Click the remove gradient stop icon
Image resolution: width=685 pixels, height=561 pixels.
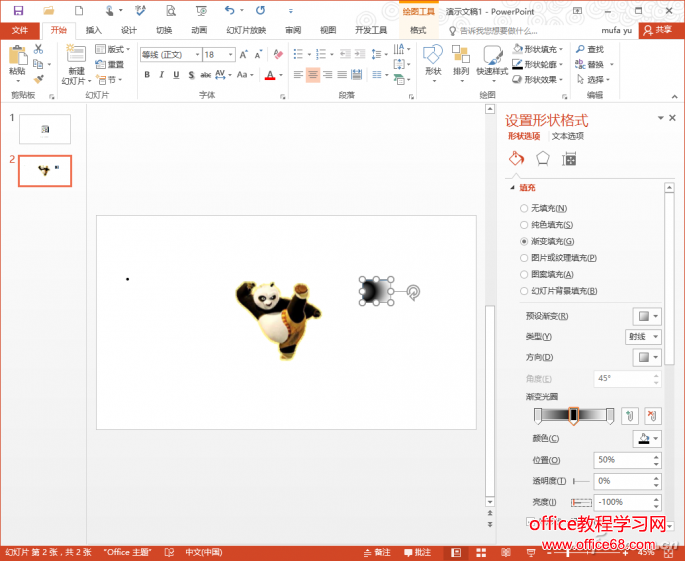(652, 415)
